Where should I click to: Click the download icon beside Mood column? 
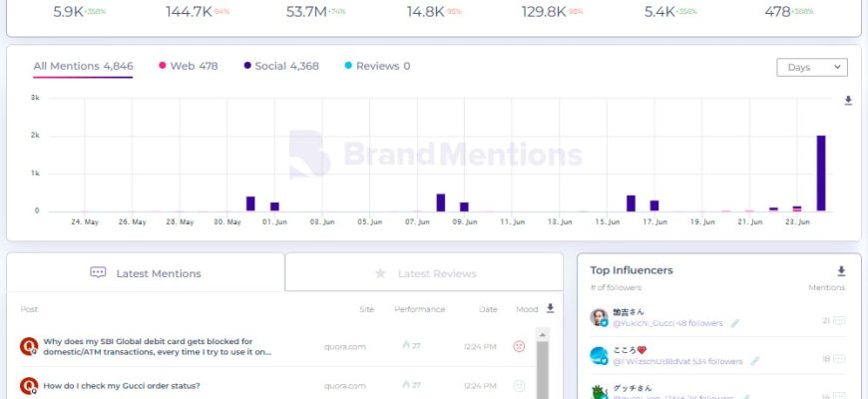click(x=550, y=309)
